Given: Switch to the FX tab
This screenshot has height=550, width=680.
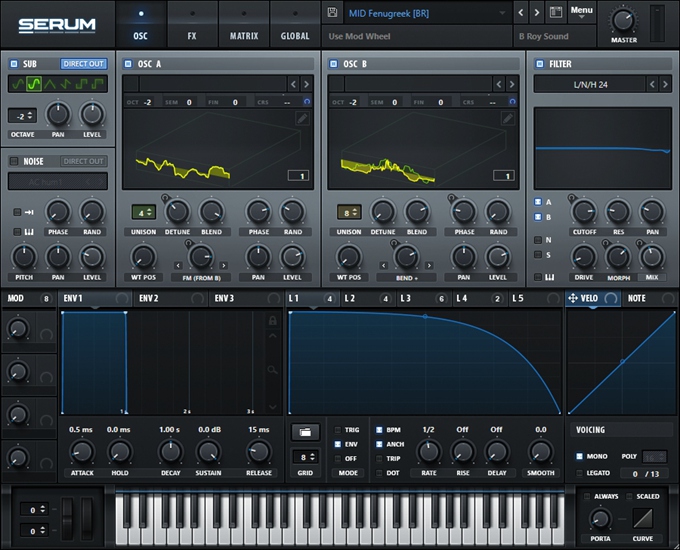Looking at the screenshot, I should pos(192,24).
